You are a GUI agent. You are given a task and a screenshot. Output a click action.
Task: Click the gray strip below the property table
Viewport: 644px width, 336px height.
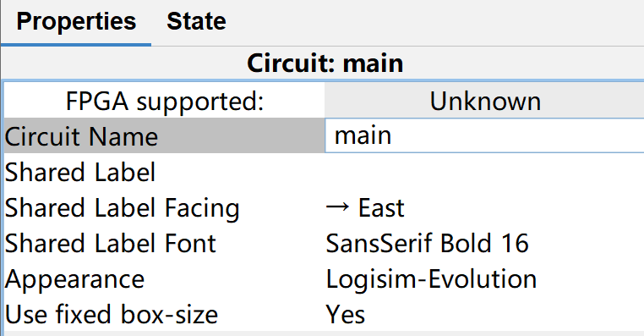point(324,333)
